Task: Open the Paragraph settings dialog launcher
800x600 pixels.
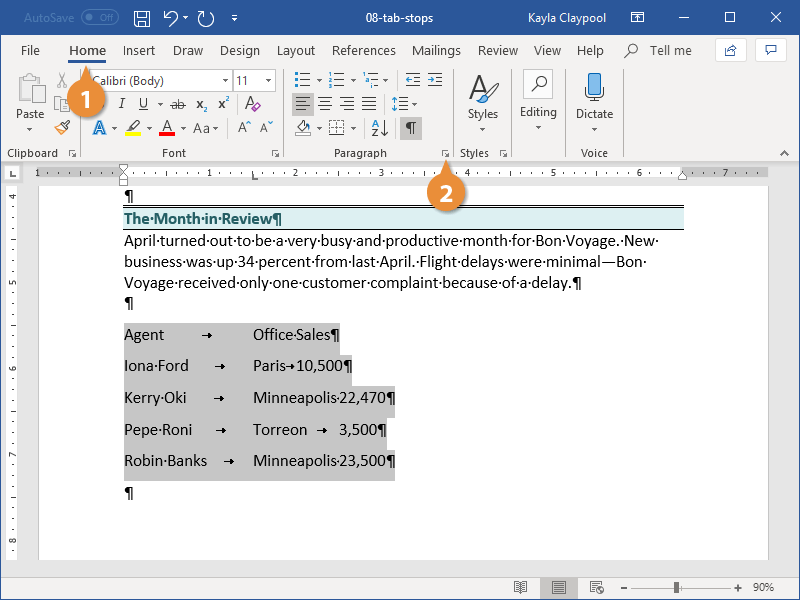Action: pos(443,153)
